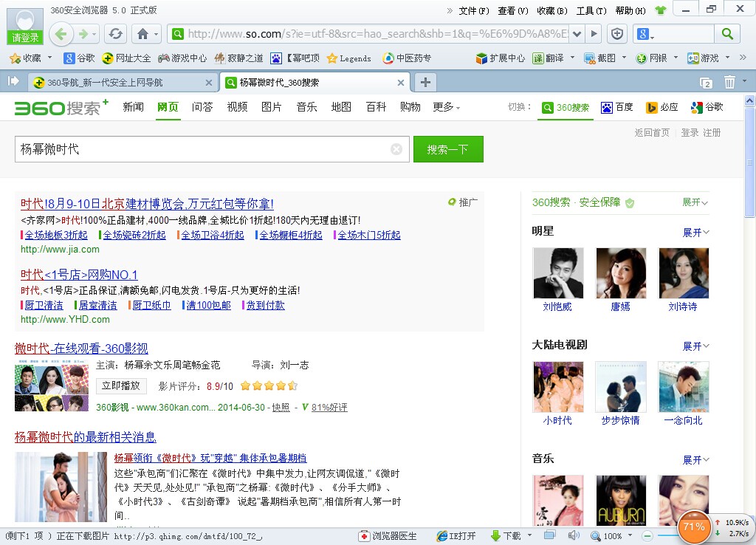The image size is (756, 545).
Task: Open the 中医药专 bookmark
Action: [407, 58]
